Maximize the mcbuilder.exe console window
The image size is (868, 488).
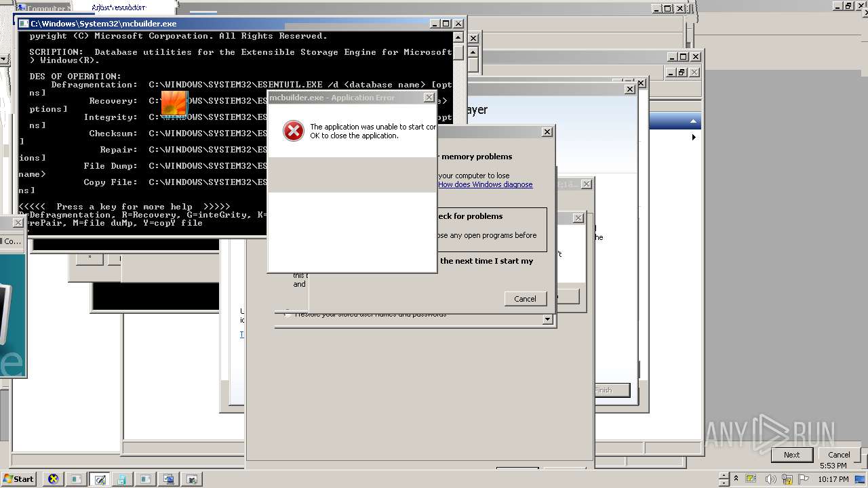(446, 23)
